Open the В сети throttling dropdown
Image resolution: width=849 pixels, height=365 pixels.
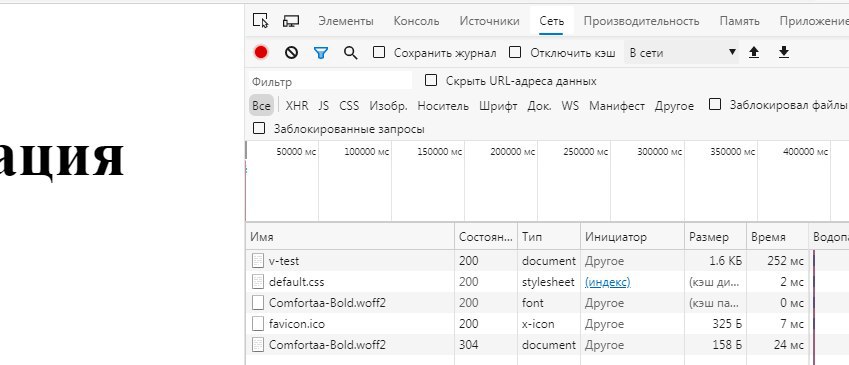tap(681, 53)
